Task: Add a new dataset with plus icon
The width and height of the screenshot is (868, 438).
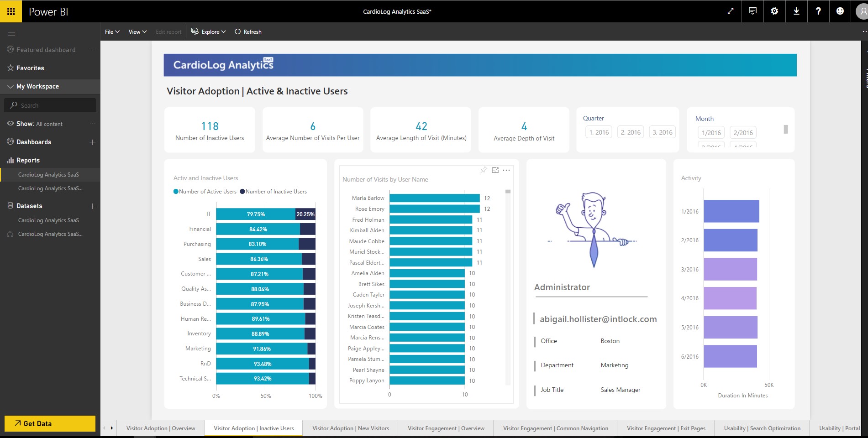Action: (x=92, y=206)
